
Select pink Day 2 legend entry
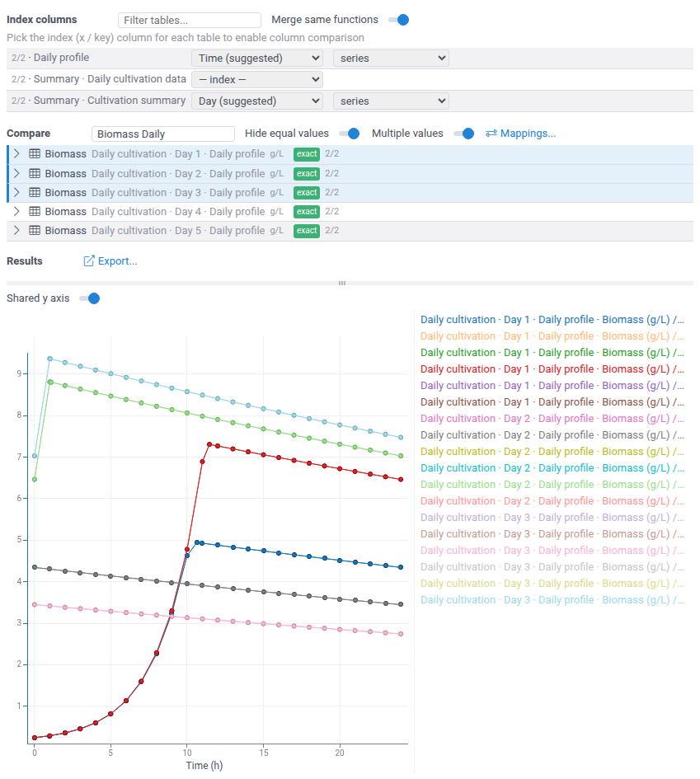[x=552, y=418]
